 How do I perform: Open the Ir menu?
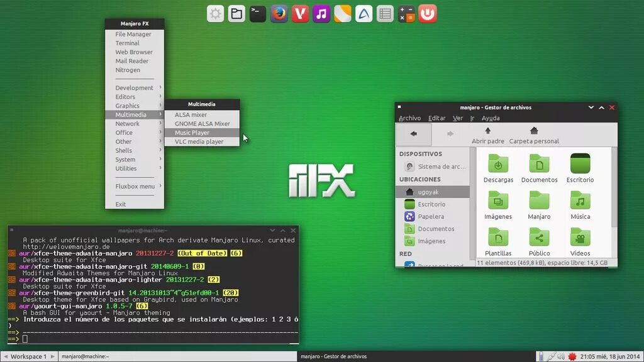point(472,118)
